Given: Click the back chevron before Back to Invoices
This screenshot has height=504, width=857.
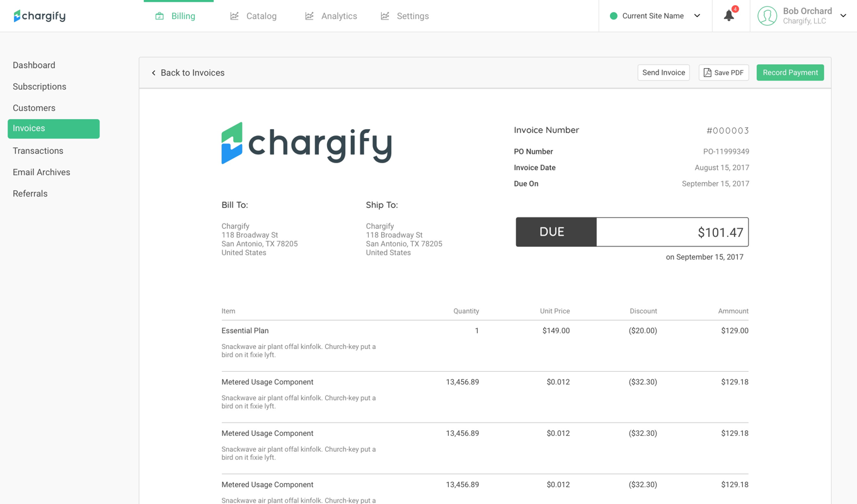Looking at the screenshot, I should (154, 72).
